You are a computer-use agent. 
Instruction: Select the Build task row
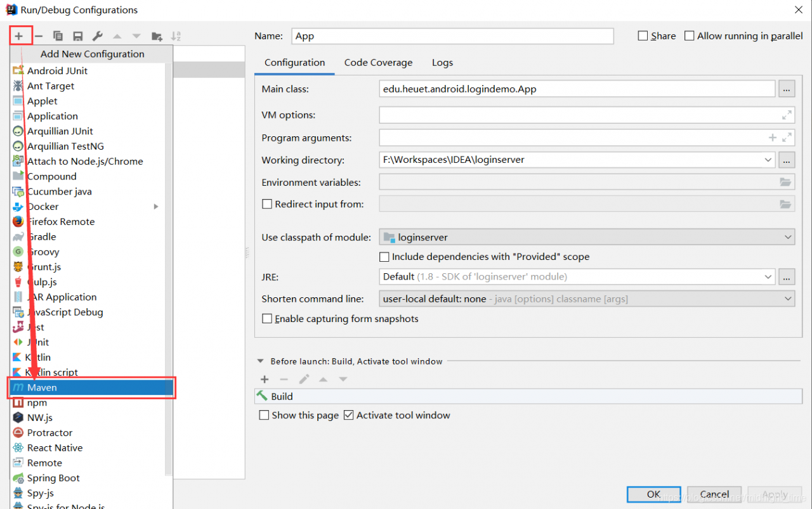(x=528, y=396)
